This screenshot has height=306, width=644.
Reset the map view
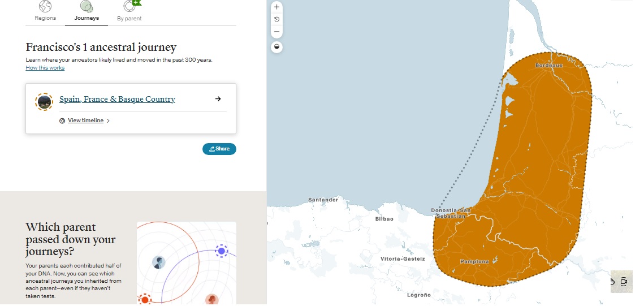coord(277,19)
